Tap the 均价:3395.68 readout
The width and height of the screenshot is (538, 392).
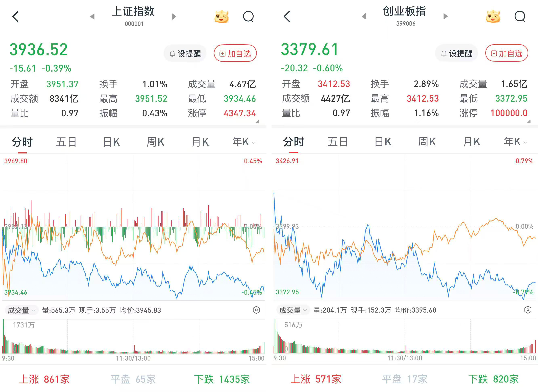coord(415,310)
